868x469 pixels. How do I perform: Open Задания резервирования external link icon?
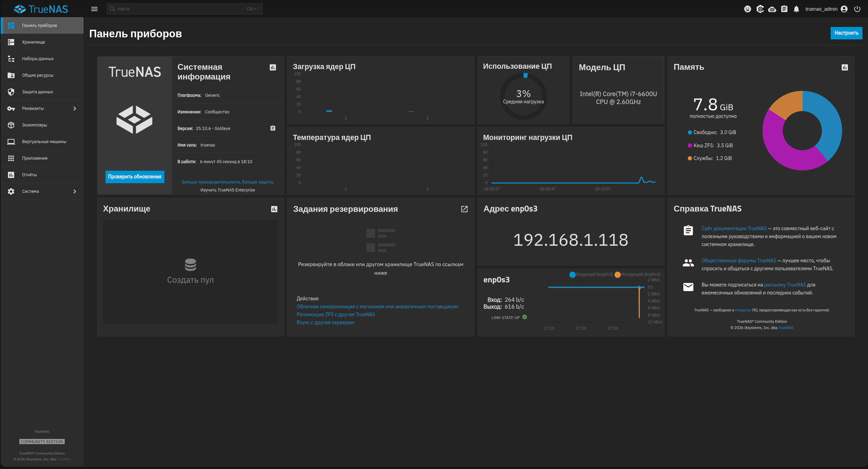464,209
